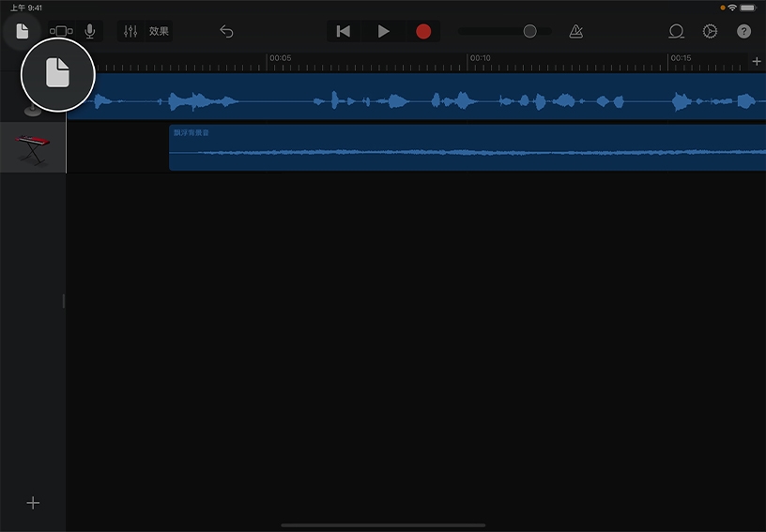Click the master volume slider knob
Image resolution: width=766 pixels, height=532 pixels.
(529, 31)
